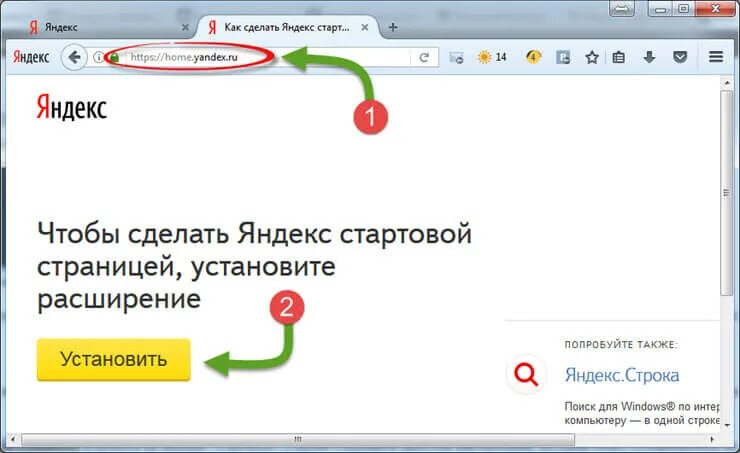The width and height of the screenshot is (740, 453).
Task: Go back with the browser back arrow
Action: click(x=74, y=57)
